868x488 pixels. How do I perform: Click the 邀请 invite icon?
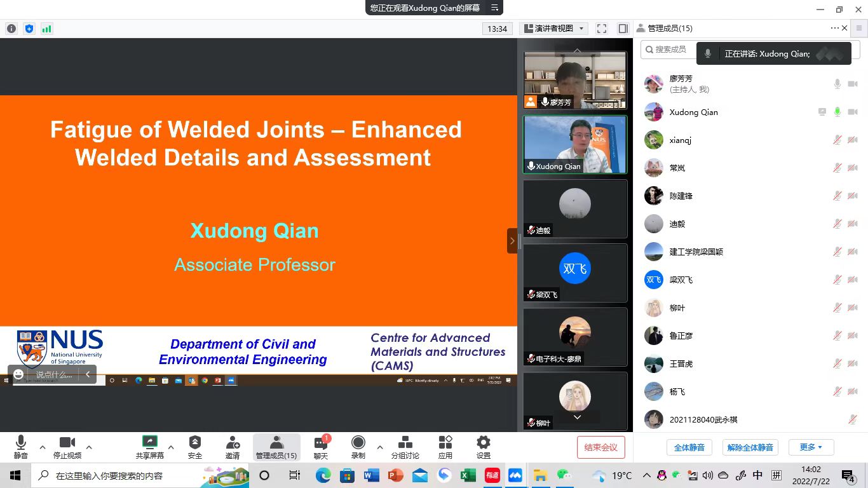click(x=233, y=442)
